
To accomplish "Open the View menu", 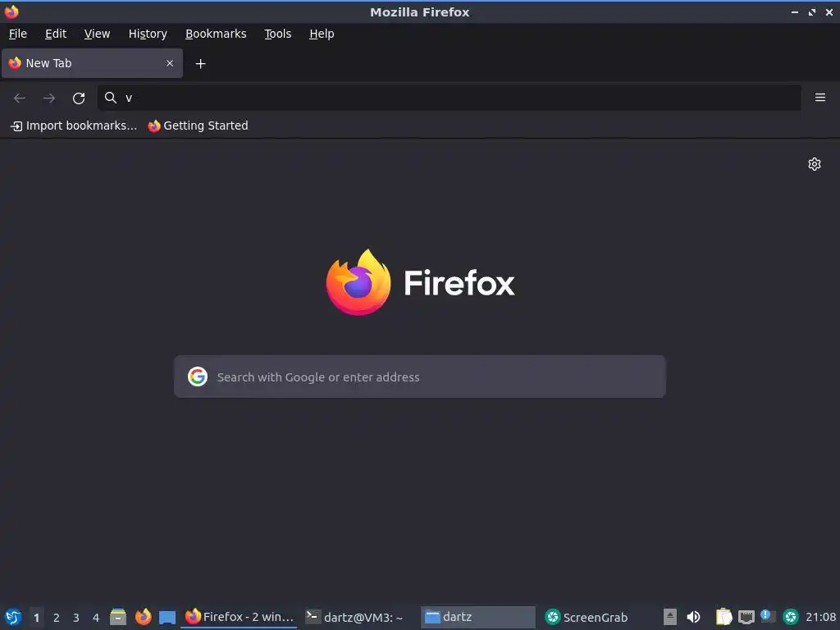I will tap(97, 34).
